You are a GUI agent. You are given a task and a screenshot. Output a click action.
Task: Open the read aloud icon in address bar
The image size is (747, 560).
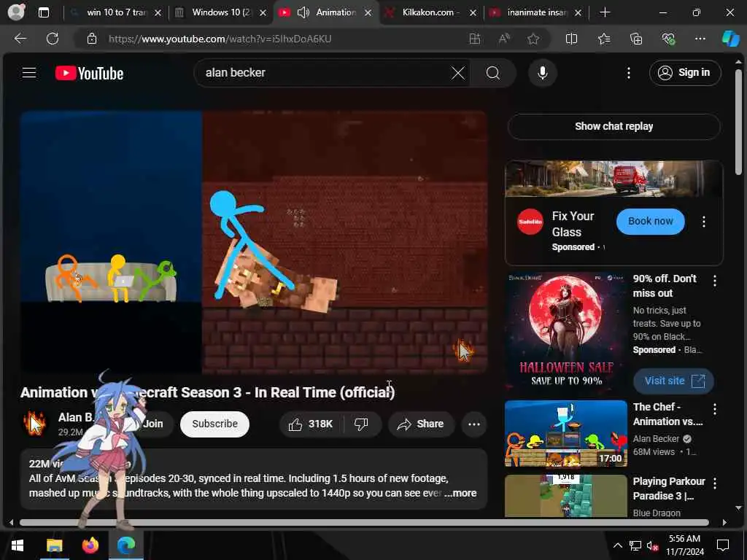click(x=503, y=39)
